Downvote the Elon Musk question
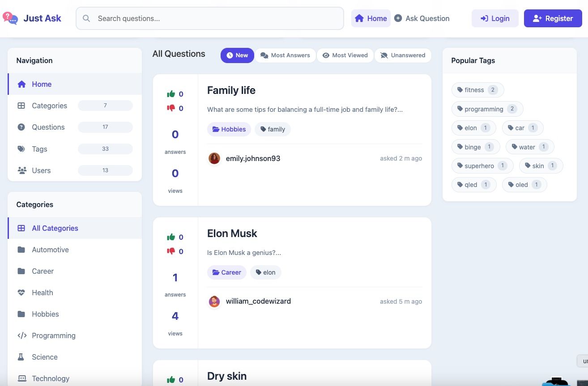 click(x=171, y=251)
